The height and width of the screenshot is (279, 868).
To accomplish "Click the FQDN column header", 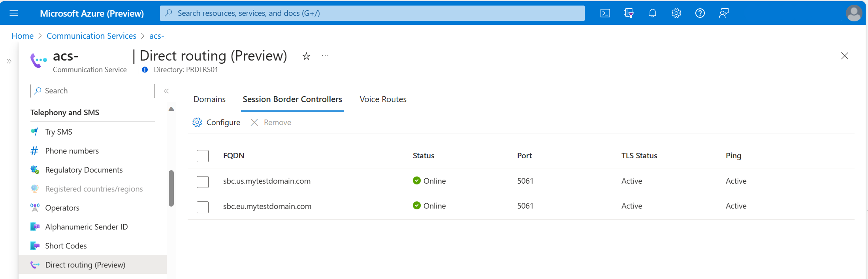I will pos(233,156).
